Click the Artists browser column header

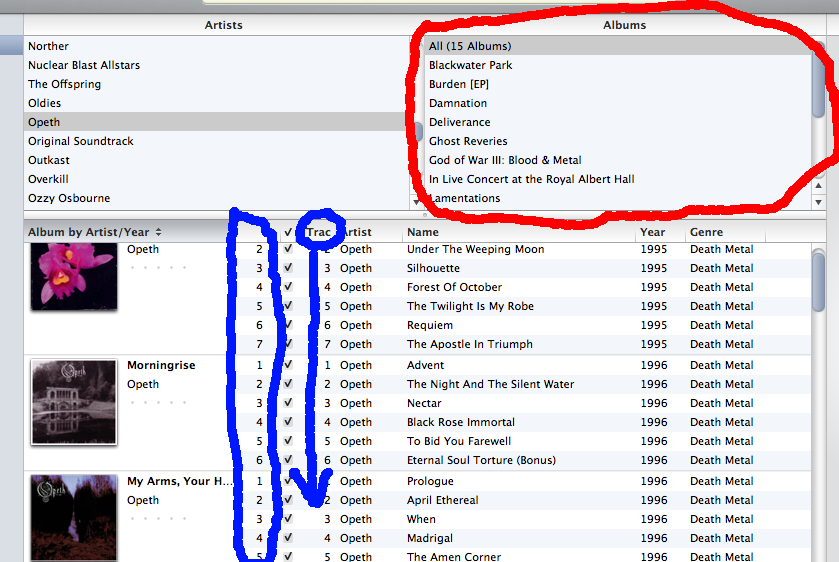[223, 25]
